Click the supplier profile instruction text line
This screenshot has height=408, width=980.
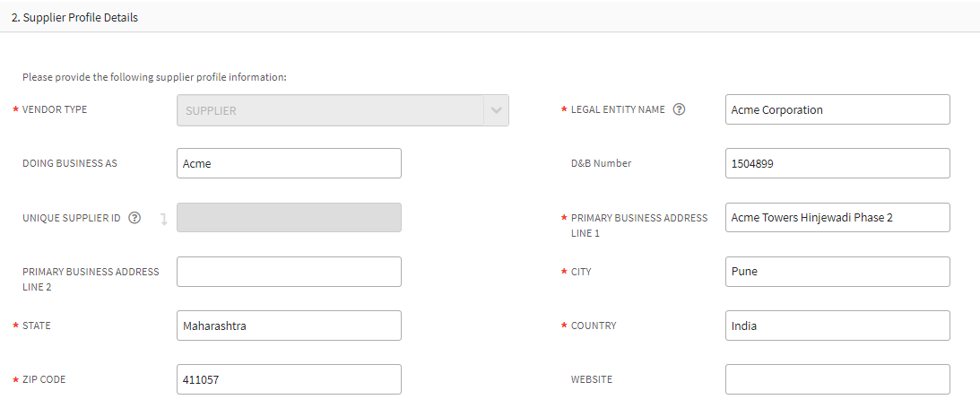tap(154, 77)
